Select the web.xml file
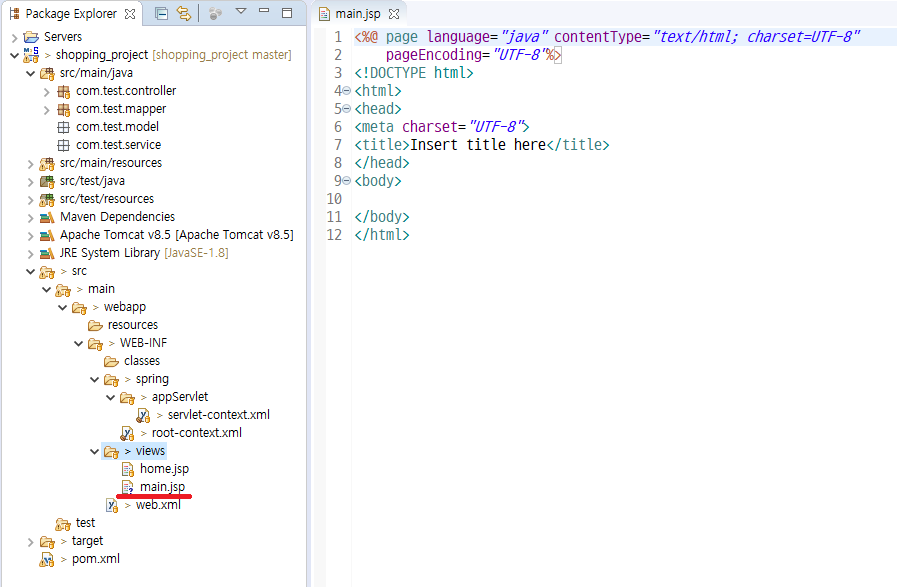 [158, 505]
